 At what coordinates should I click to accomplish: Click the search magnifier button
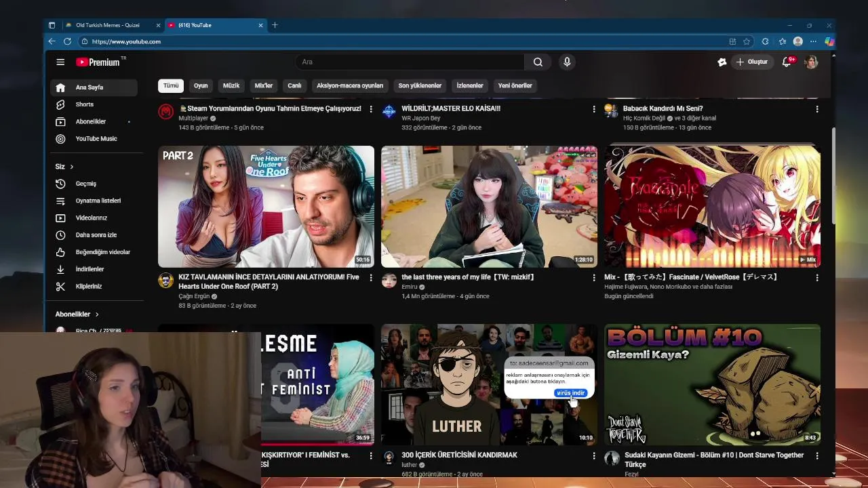(538, 62)
